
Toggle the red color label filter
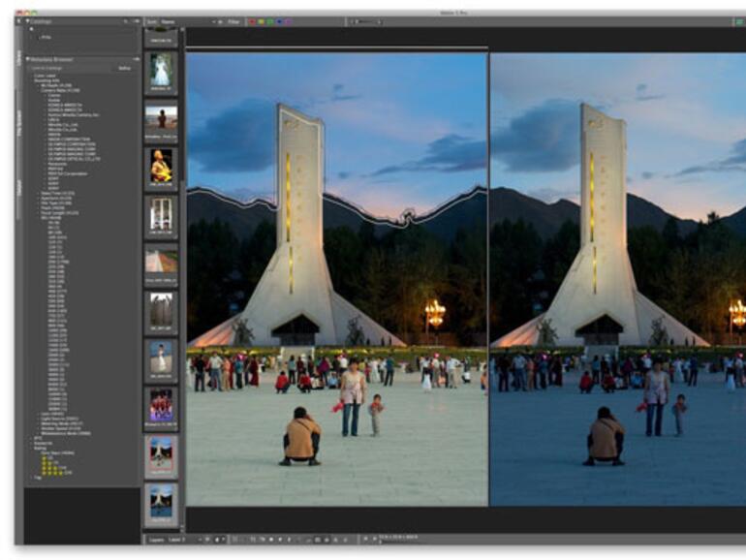[252, 20]
